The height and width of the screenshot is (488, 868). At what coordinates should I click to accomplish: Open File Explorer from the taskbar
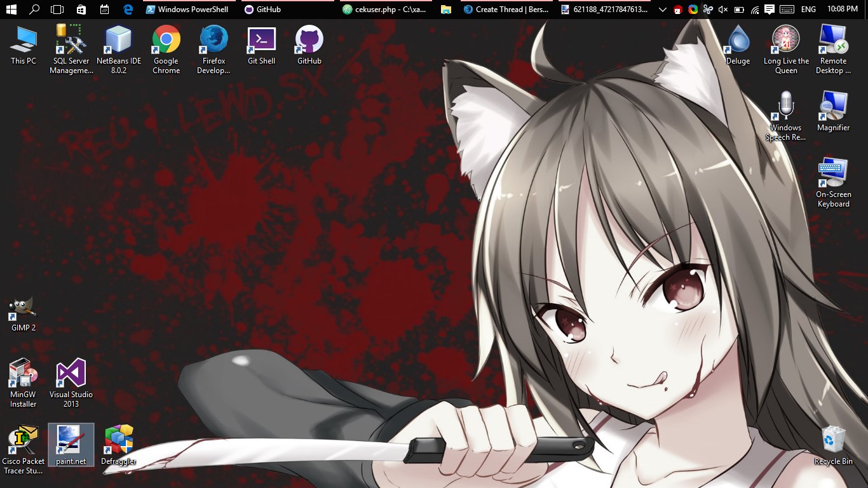tap(446, 10)
